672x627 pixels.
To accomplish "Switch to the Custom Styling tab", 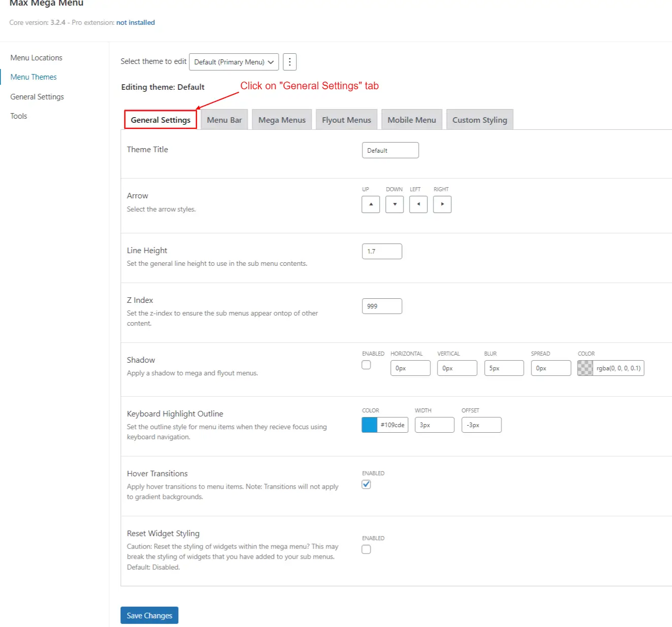I will click(480, 119).
